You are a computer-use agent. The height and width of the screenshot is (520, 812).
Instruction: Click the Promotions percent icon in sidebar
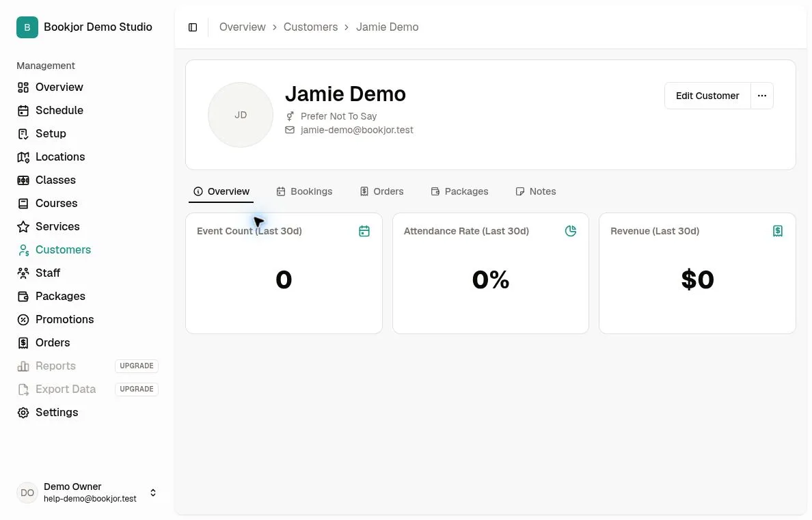coord(23,320)
